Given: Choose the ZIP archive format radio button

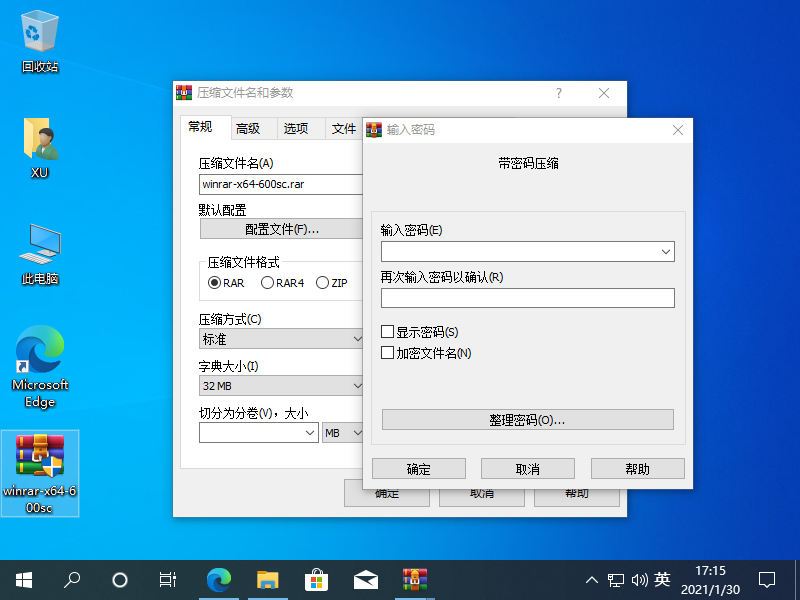Looking at the screenshot, I should coord(322,283).
